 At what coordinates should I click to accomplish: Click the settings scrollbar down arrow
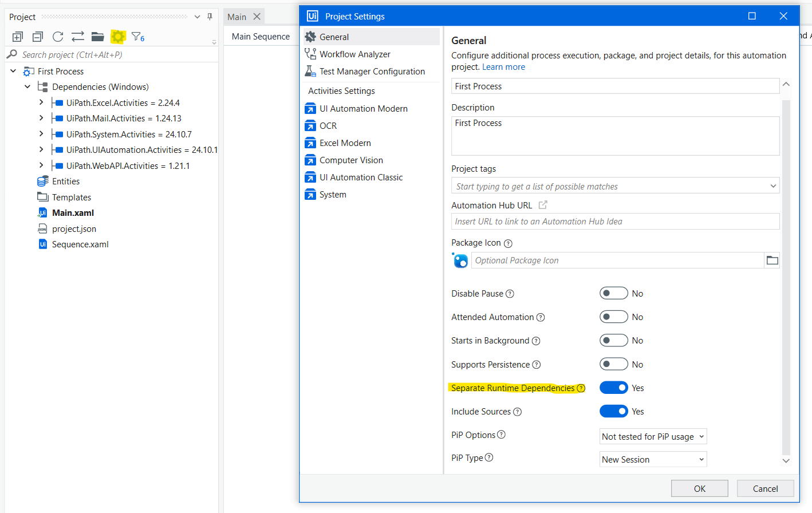coord(786,460)
